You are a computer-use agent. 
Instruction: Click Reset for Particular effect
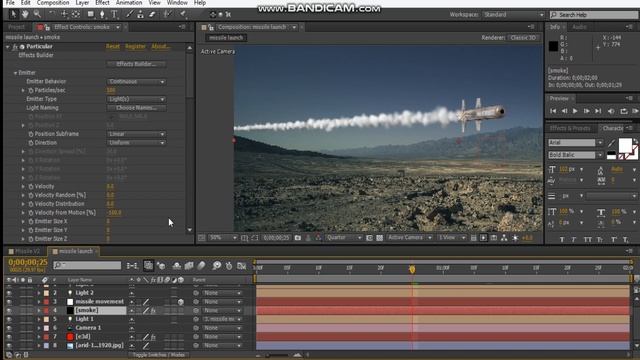tap(113, 47)
